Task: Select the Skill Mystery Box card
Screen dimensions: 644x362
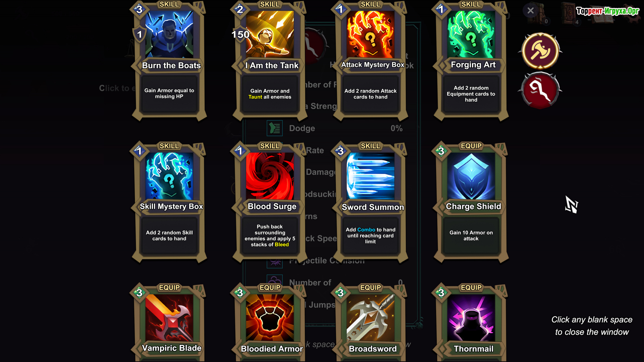Action: pos(169,202)
